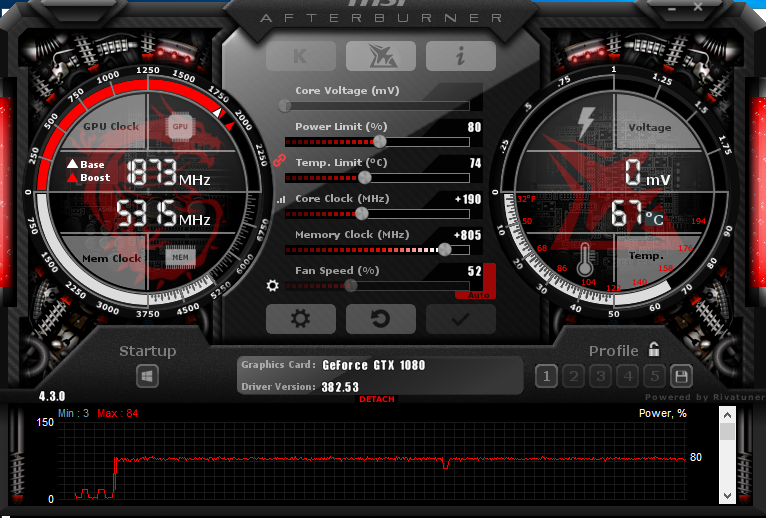Select profile slot 1
Viewport: 766px width, 518px height.
[546, 376]
